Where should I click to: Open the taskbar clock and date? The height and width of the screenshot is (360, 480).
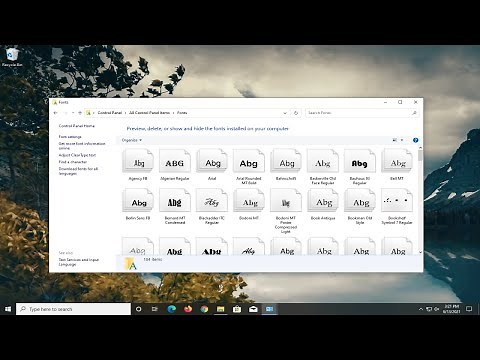[452, 309]
